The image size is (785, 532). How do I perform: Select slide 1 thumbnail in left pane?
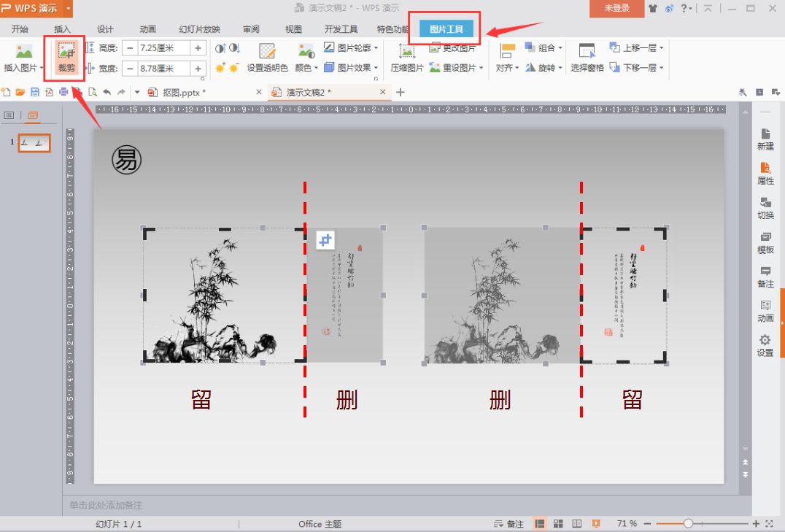[34, 143]
